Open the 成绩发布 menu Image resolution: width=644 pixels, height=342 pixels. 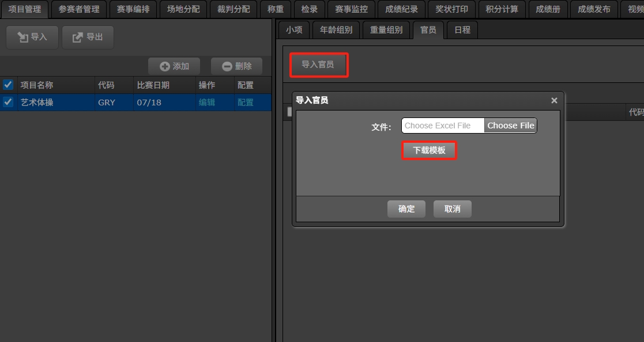tap(593, 9)
